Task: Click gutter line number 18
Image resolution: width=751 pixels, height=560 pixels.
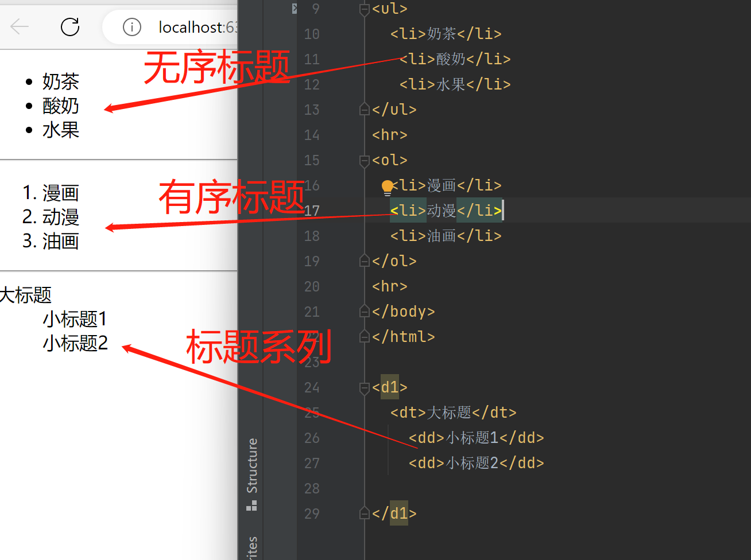Action: 312,236
